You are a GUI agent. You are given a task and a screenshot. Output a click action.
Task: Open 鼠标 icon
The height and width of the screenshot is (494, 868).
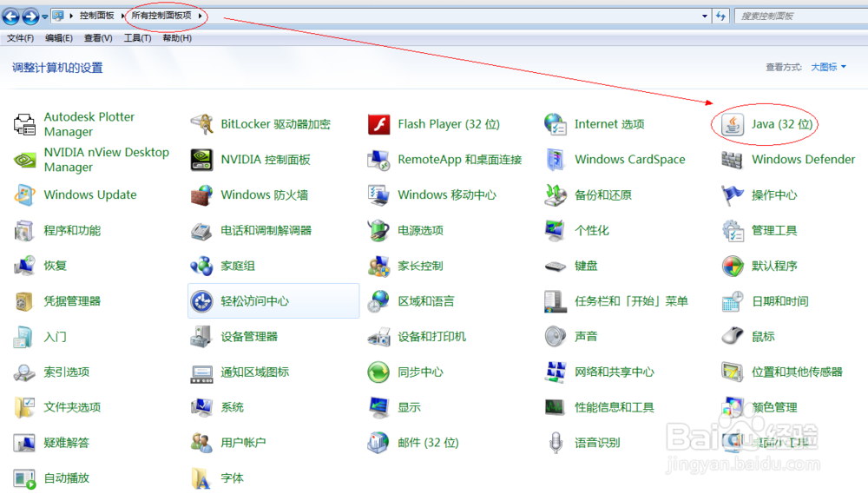[733, 336]
